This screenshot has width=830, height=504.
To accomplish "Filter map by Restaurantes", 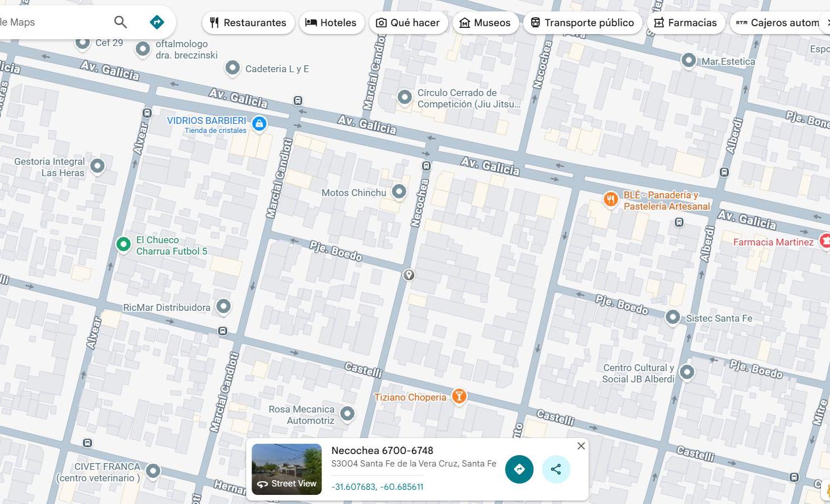I will pos(248,23).
